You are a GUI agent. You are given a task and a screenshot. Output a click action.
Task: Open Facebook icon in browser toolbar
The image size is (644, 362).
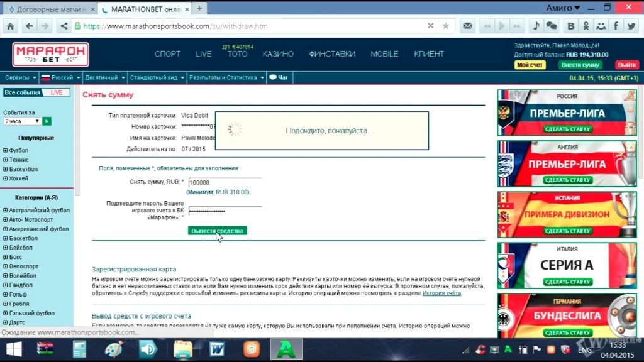pyautogui.click(x=616, y=26)
